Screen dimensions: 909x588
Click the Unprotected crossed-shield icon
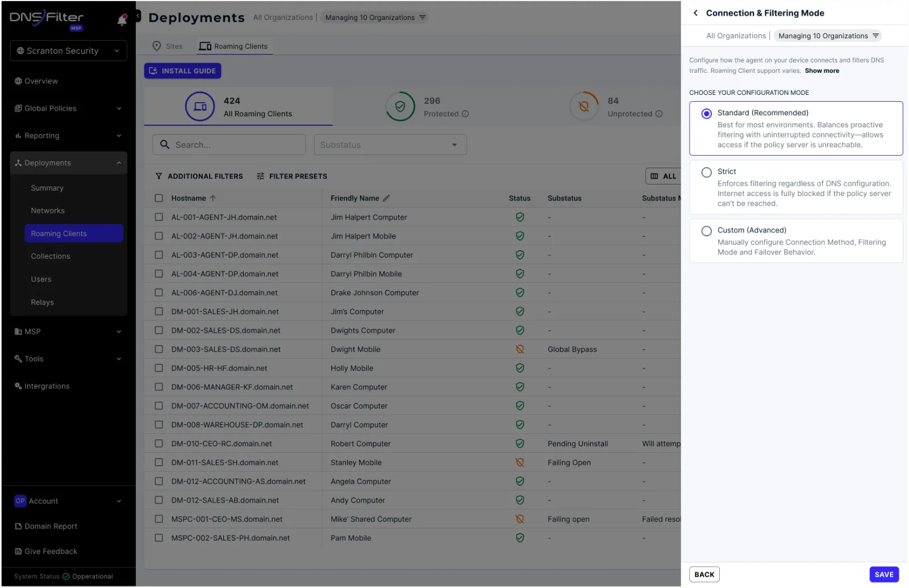point(583,106)
